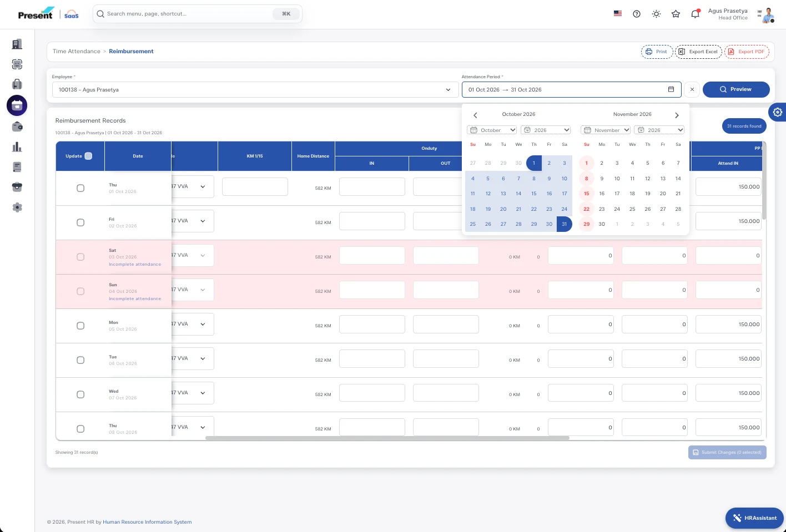This screenshot has height=532, width=786.
Task: Click the Export PDF button
Action: point(747,52)
